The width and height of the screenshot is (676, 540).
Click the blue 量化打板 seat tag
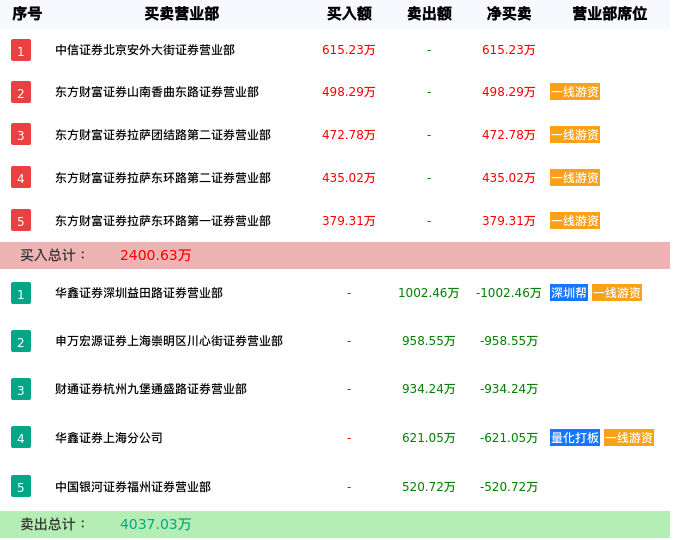(x=575, y=438)
